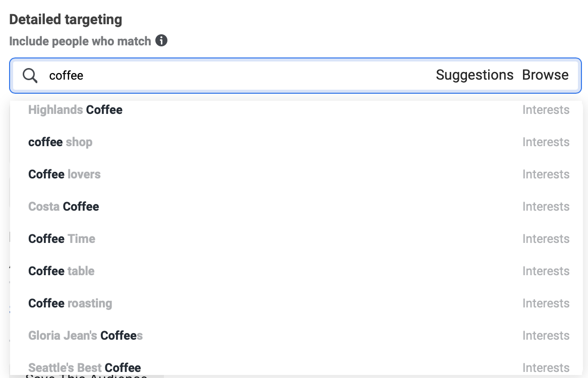Click the coffee search input field
The height and width of the screenshot is (378, 588).
(x=227, y=76)
